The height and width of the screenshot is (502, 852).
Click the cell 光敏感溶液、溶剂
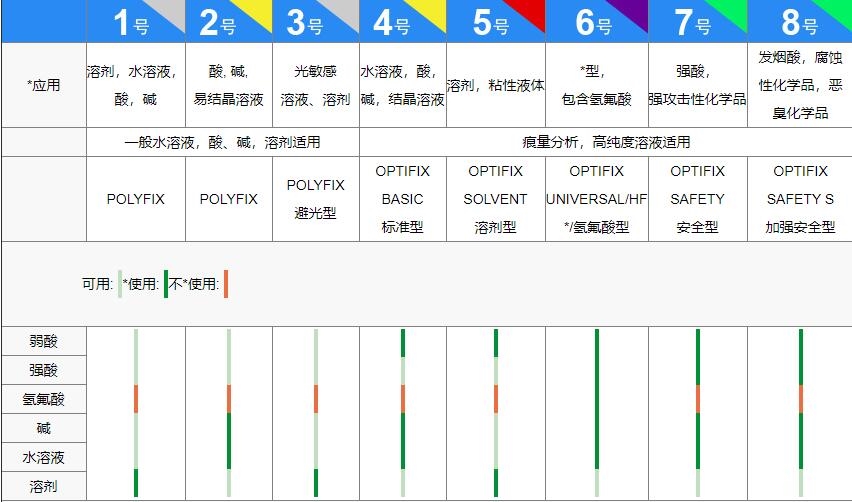click(316, 85)
